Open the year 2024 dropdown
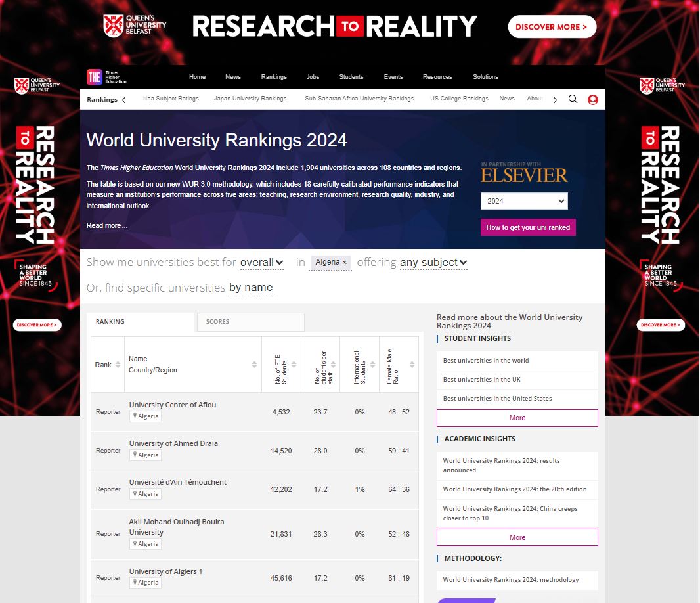This screenshot has width=700, height=603. pos(524,201)
